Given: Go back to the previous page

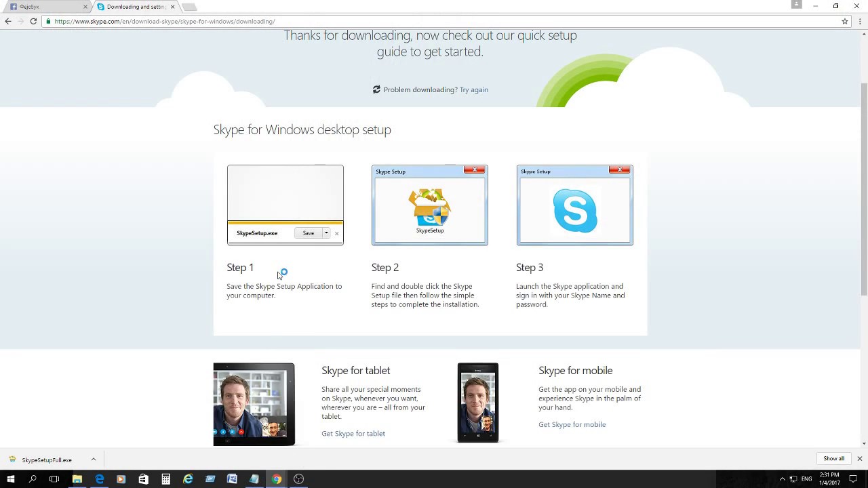Looking at the screenshot, I should [8, 21].
